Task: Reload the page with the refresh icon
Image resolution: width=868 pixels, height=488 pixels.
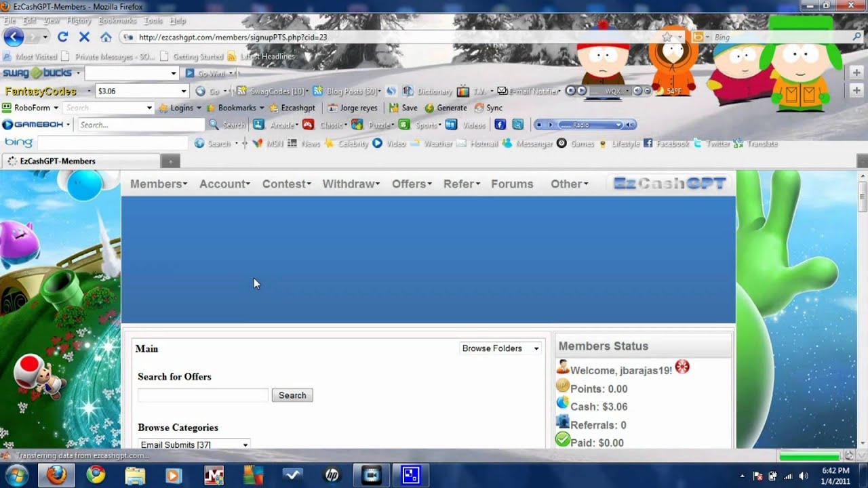Action: pos(62,37)
